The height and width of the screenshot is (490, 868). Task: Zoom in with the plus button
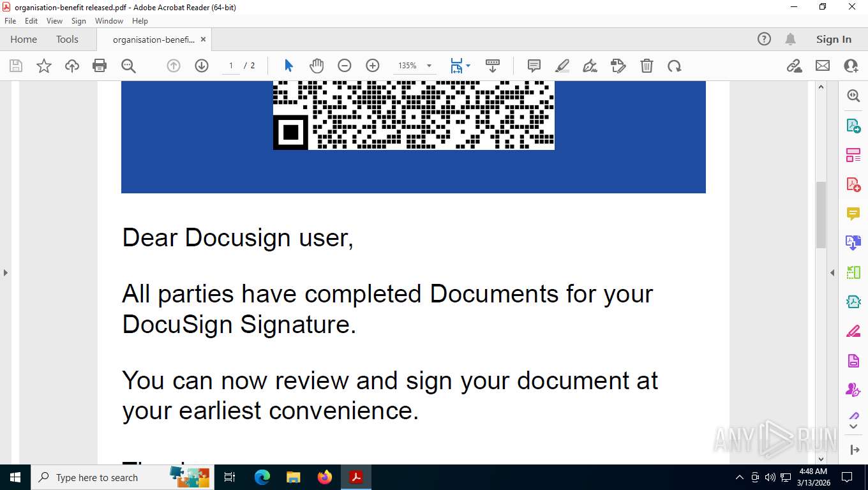pyautogui.click(x=373, y=66)
